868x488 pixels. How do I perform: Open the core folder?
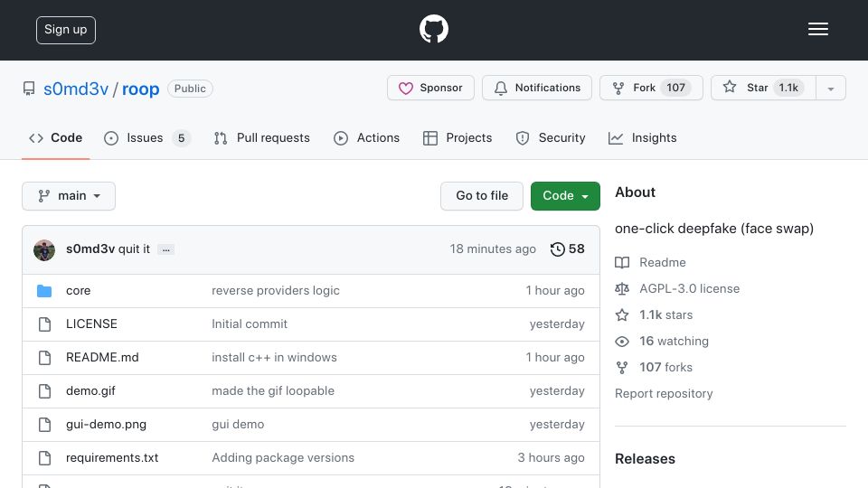[78, 290]
